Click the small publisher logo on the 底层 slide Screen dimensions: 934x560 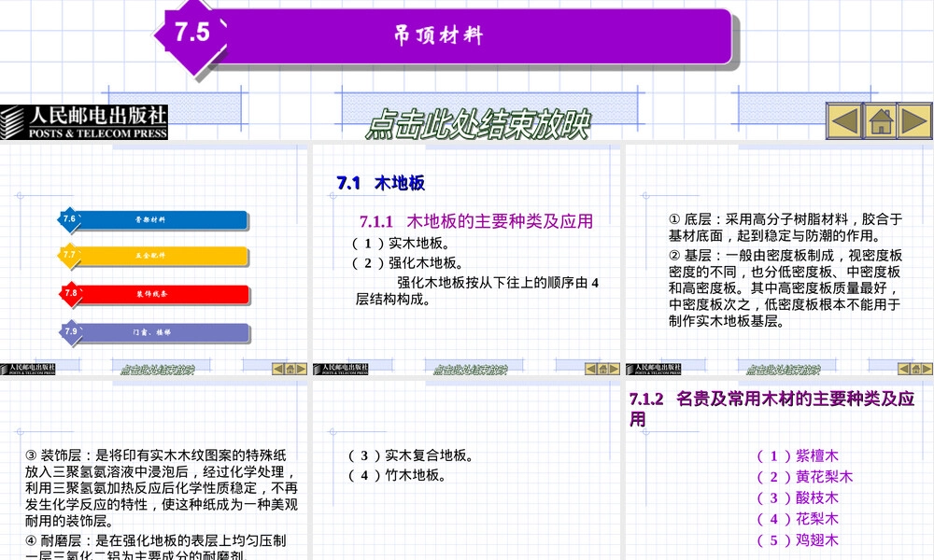(x=654, y=369)
